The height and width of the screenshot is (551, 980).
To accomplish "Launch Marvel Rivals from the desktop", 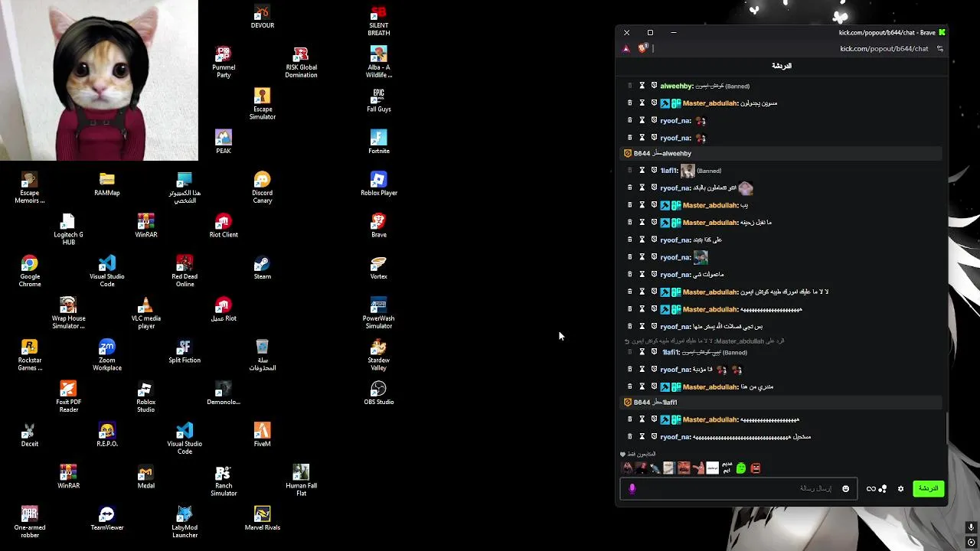I will 262,520.
